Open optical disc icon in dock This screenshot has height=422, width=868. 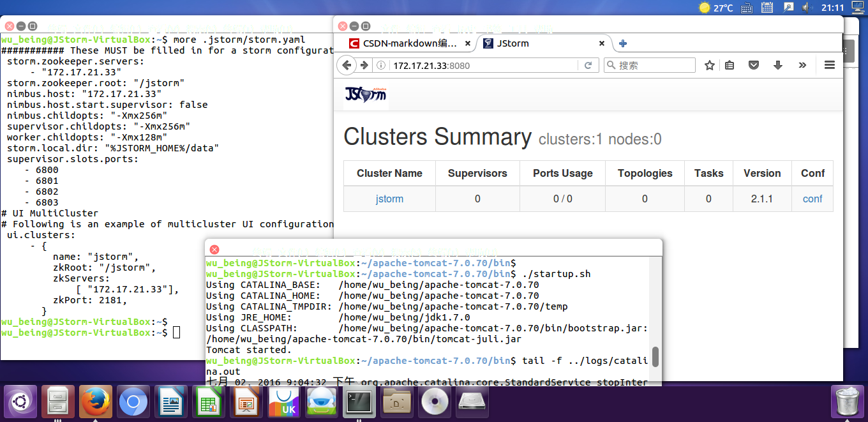[435, 402]
